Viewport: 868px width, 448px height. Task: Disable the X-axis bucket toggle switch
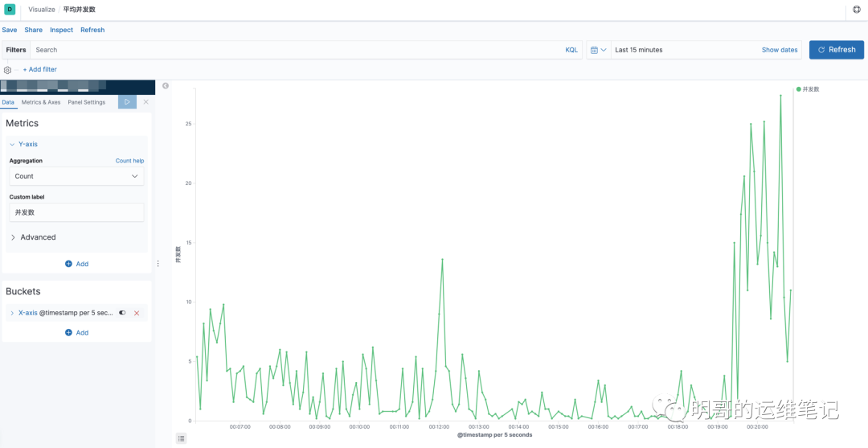(122, 313)
